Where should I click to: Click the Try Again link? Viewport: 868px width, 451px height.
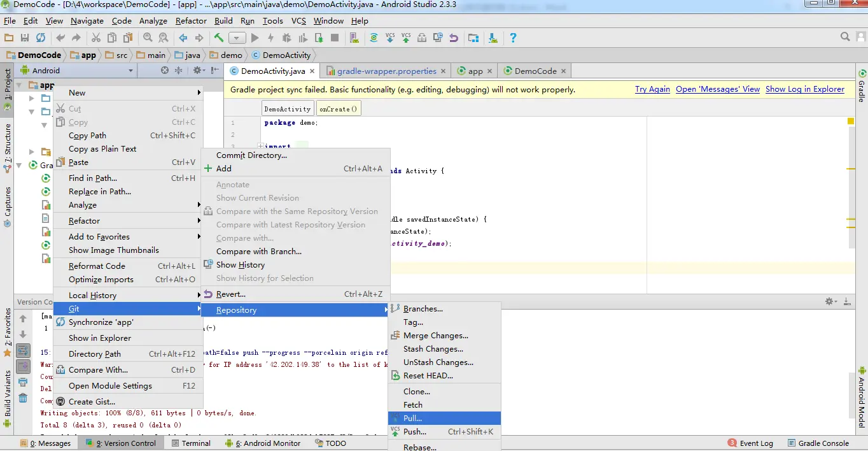[652, 89]
